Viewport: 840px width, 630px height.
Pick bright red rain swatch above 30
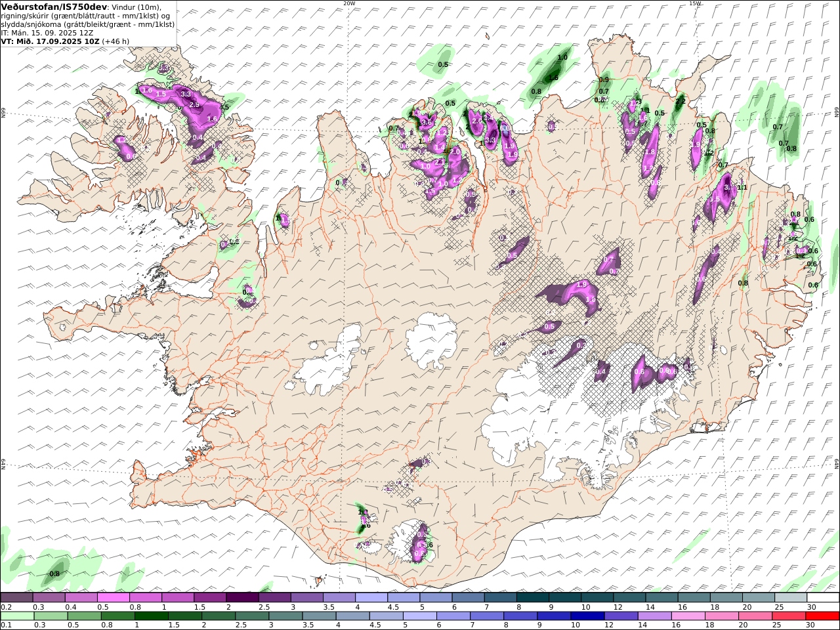click(822, 616)
